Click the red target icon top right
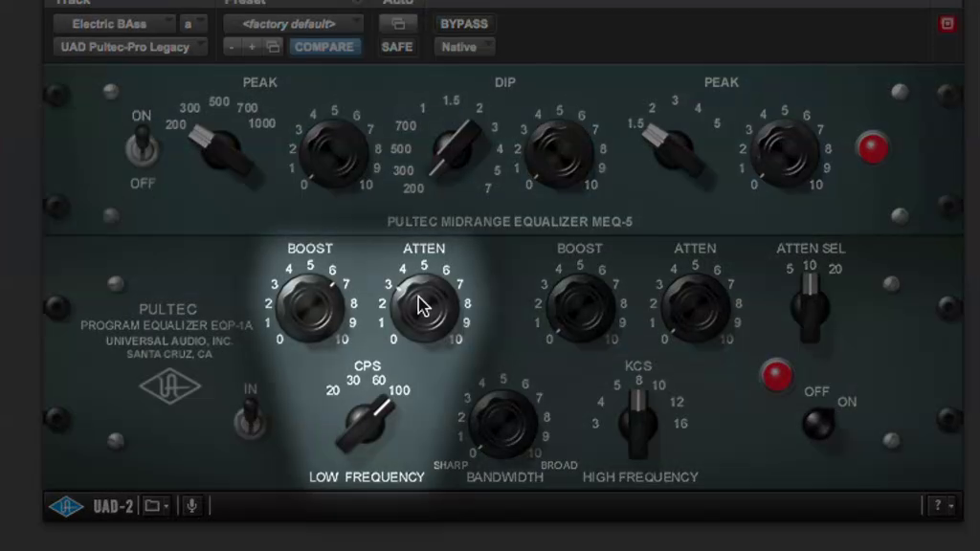Image resolution: width=980 pixels, height=551 pixels. [x=947, y=24]
